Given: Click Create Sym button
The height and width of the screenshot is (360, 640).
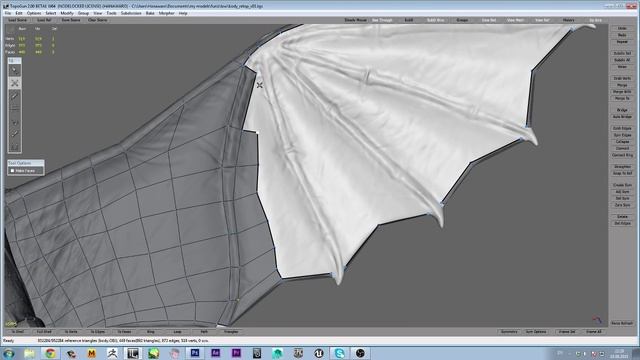Looking at the screenshot, I should tap(622, 185).
